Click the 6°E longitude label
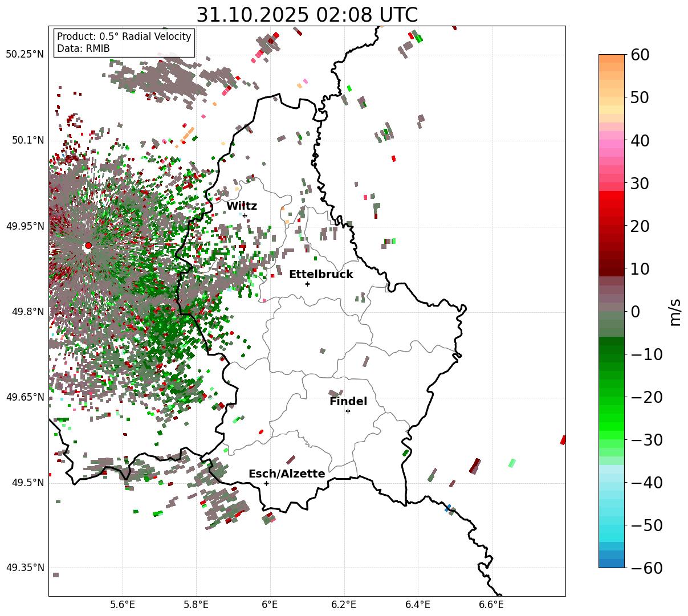688x616 pixels. point(270,605)
